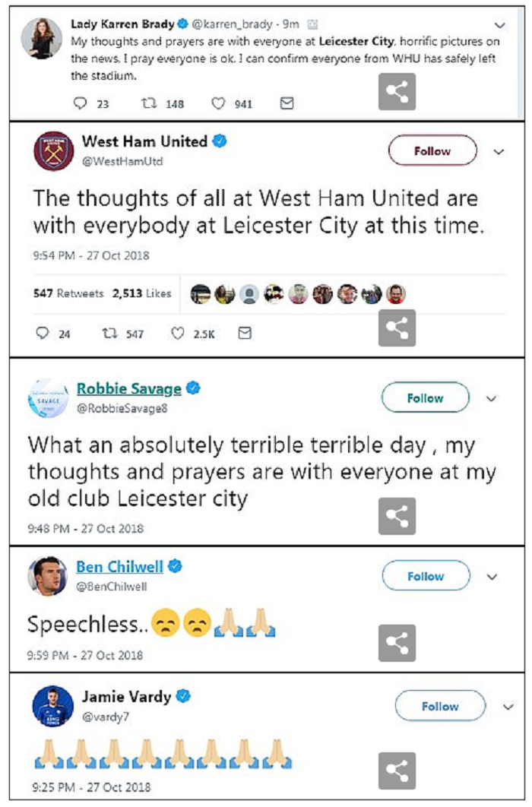Follow West Ham United
532x807 pixels.
432,150
